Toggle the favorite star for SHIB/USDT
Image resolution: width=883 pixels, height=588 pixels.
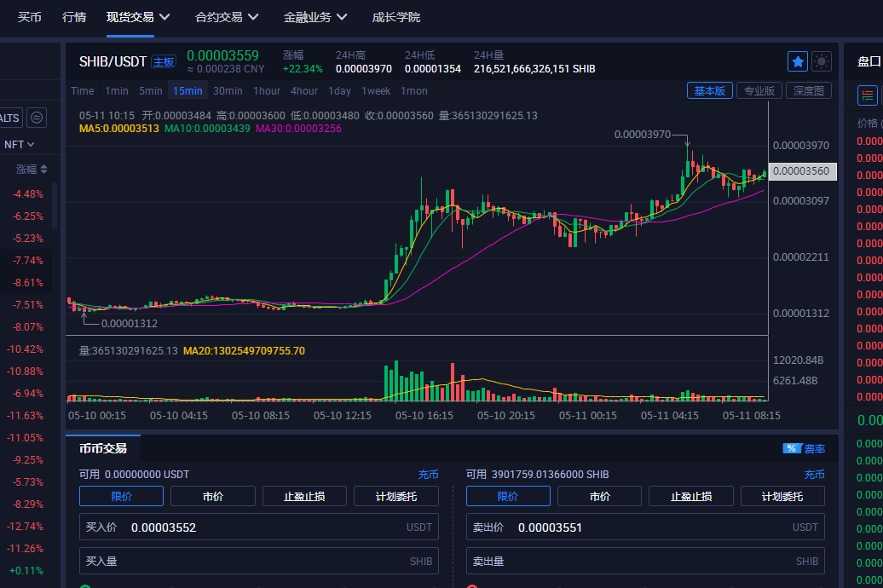[x=797, y=61]
